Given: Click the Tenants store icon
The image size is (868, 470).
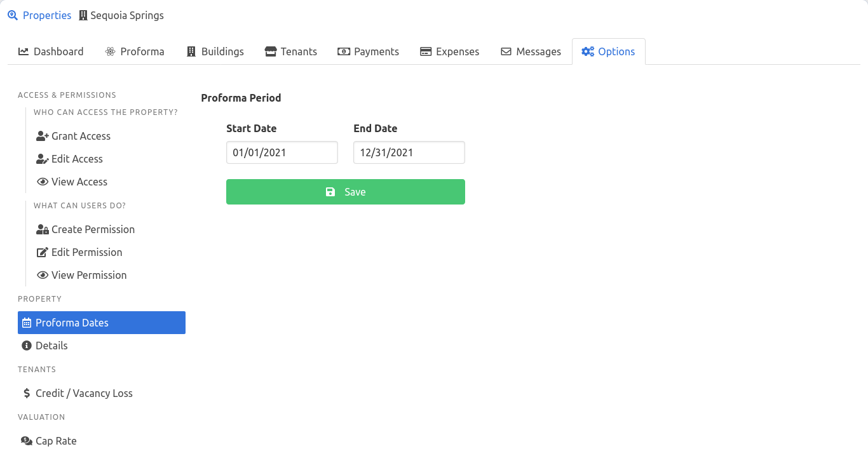Looking at the screenshot, I should click(271, 51).
